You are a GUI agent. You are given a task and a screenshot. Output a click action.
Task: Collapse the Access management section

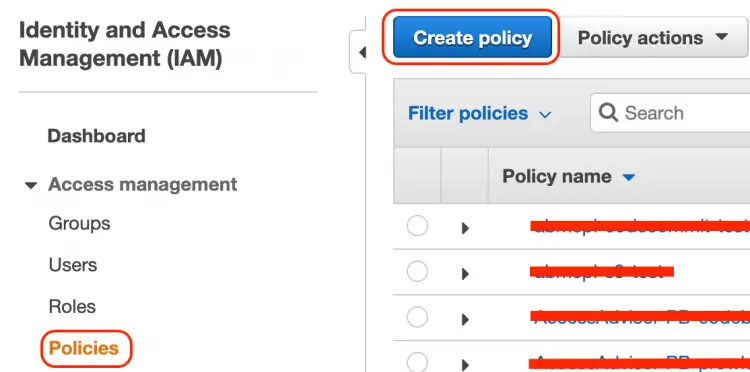point(31,186)
